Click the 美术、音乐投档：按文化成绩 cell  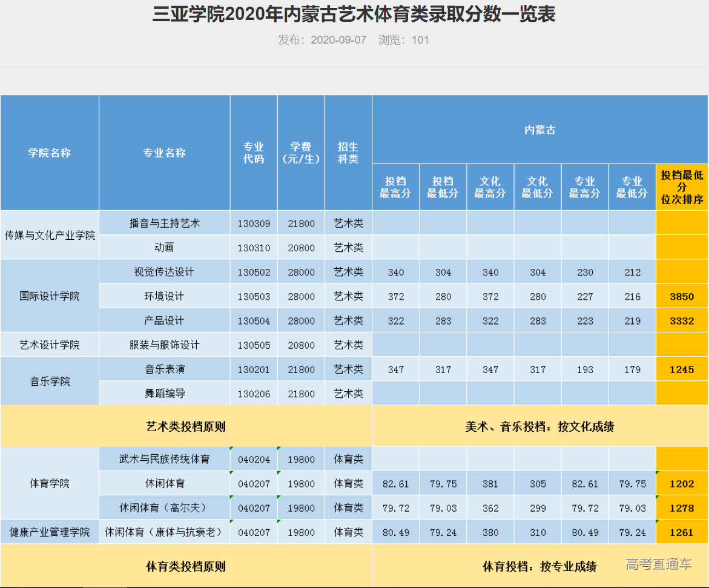click(539, 426)
